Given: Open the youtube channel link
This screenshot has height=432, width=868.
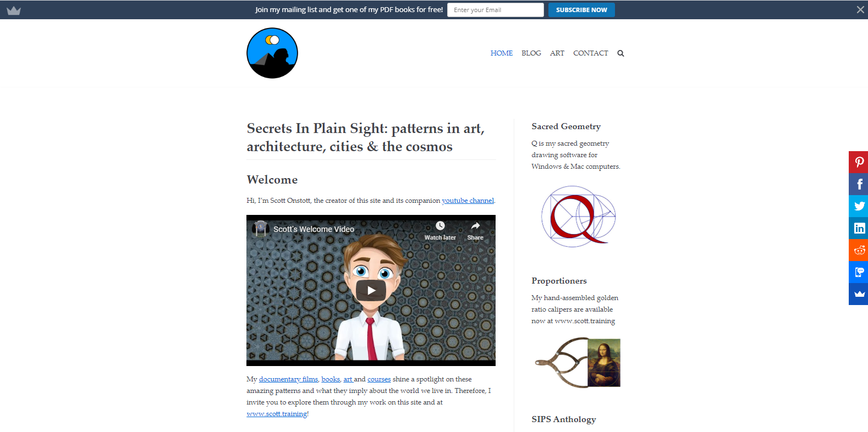Looking at the screenshot, I should click(x=468, y=201).
